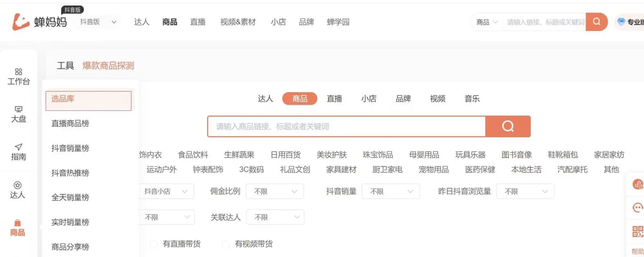644x257 pixels.
Task: Click the customer service face icon
Action: click(638, 207)
